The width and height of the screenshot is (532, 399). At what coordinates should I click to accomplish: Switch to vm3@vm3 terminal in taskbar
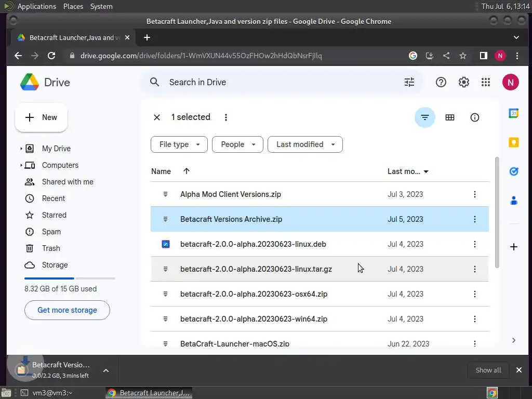(x=46, y=393)
